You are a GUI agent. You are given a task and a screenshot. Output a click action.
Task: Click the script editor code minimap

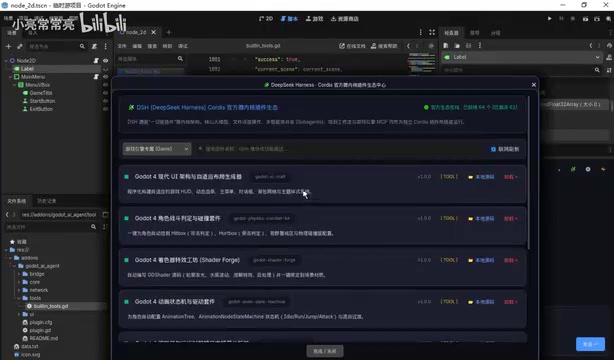pos(421,63)
